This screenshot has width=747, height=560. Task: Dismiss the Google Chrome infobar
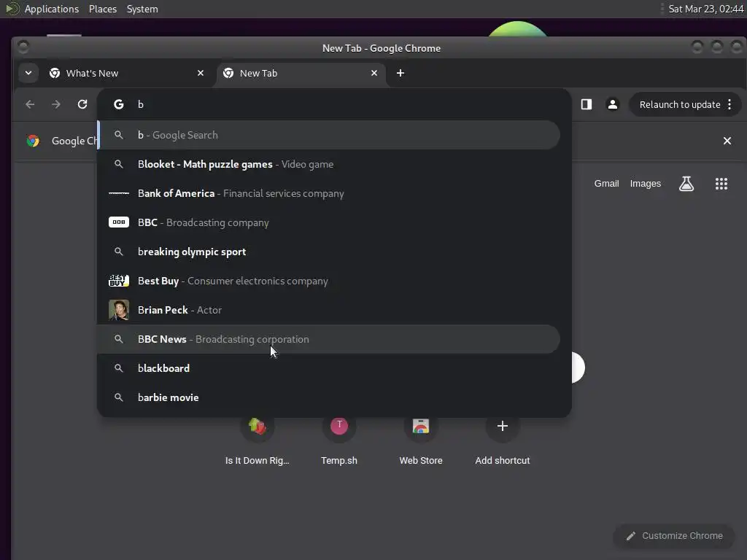click(727, 141)
